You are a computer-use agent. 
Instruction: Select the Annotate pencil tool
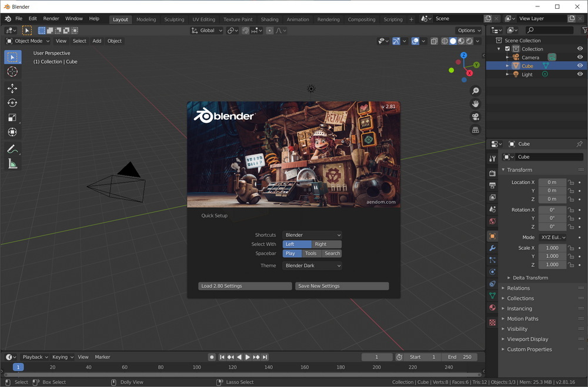(12, 149)
